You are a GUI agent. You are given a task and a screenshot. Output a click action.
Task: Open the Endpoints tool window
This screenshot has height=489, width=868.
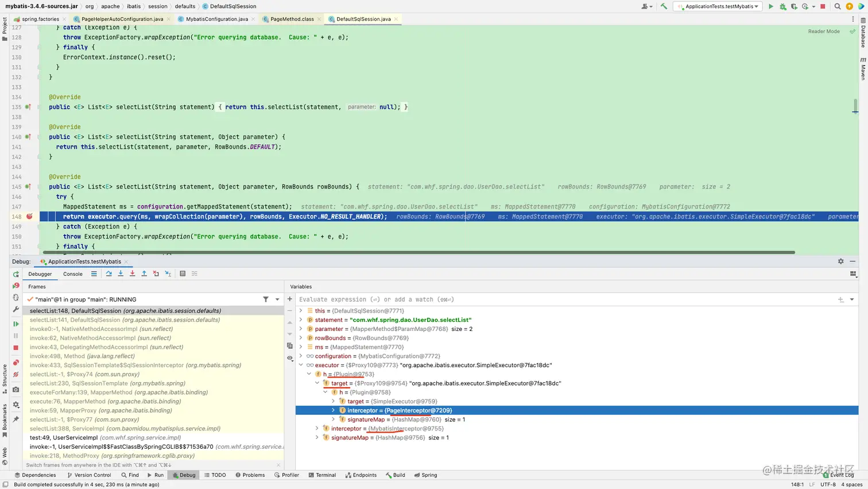[x=361, y=475]
